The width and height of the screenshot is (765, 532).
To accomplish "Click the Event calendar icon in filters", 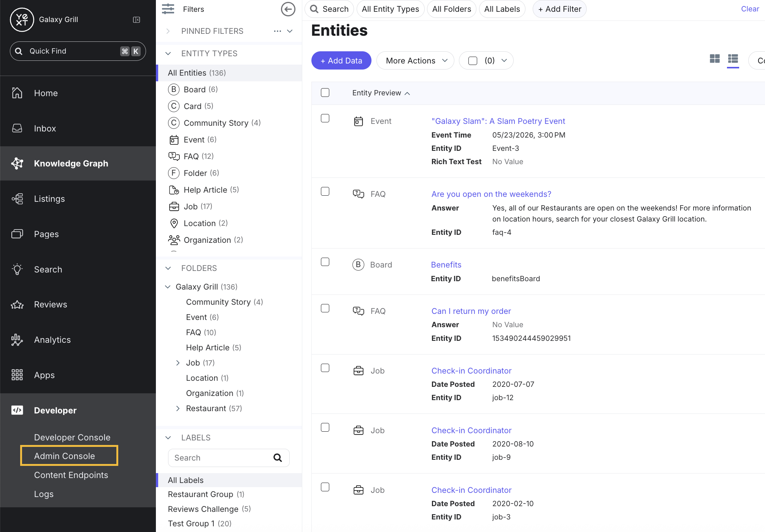I will (174, 139).
